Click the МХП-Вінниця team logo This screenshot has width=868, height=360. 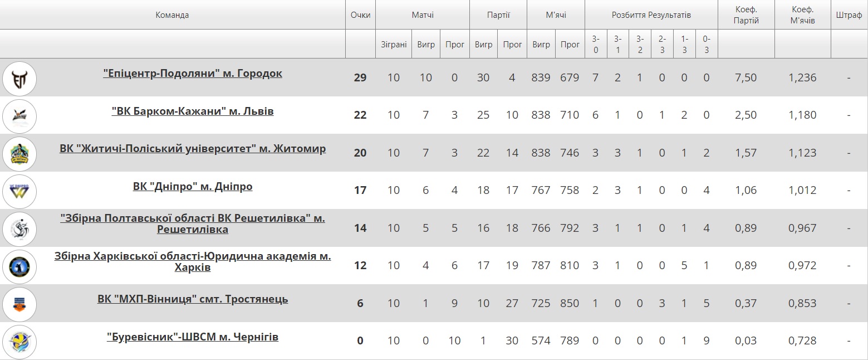pyautogui.click(x=19, y=304)
